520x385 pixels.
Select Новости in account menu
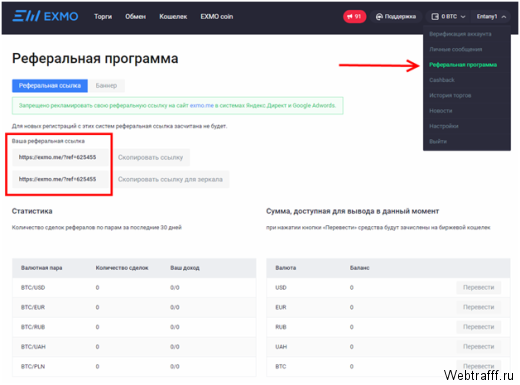[441, 111]
